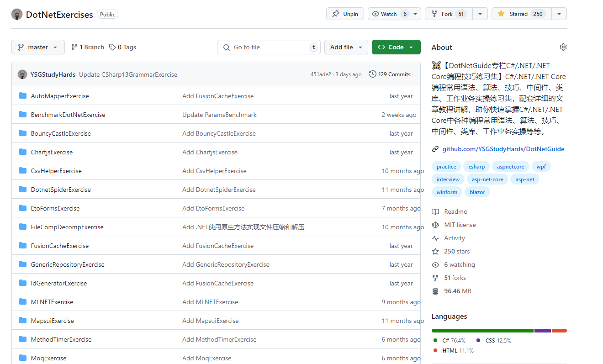Click the CsvHelperExercise folder icon
The width and height of the screenshot is (603, 364).
(x=23, y=171)
